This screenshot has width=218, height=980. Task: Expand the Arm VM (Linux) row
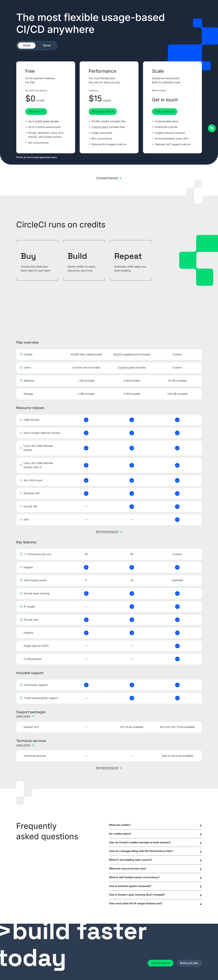pos(21,480)
